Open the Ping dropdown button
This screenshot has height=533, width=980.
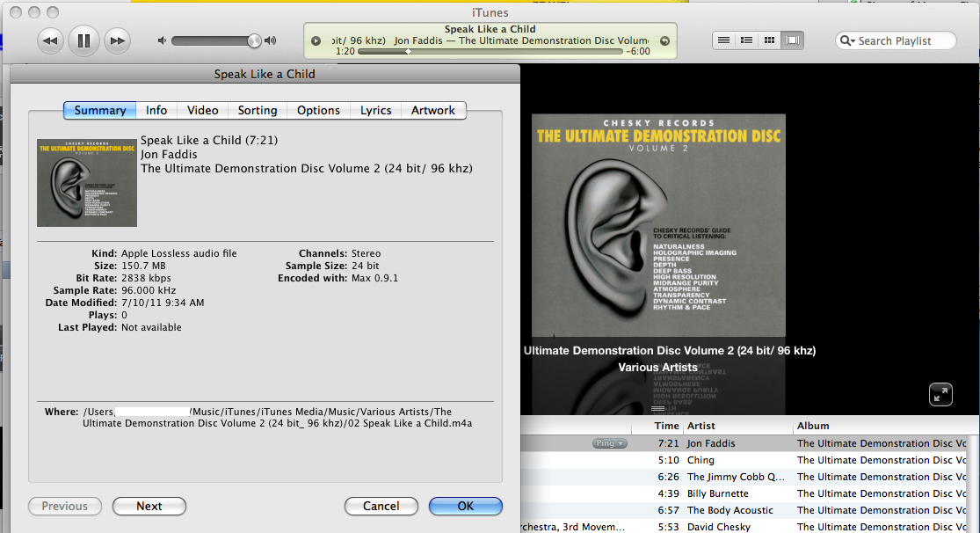tap(609, 443)
